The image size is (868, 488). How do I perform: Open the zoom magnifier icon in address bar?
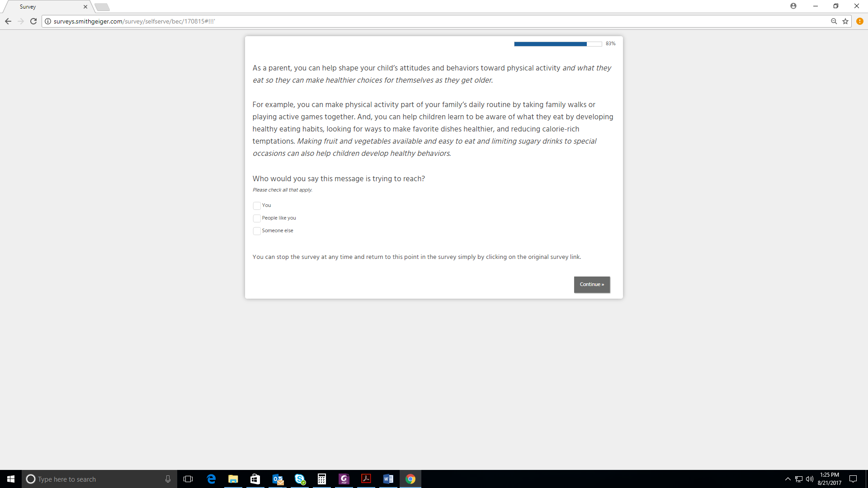point(834,21)
